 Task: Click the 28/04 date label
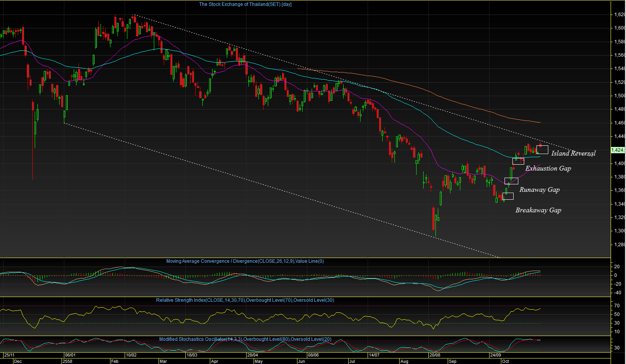coord(252,355)
